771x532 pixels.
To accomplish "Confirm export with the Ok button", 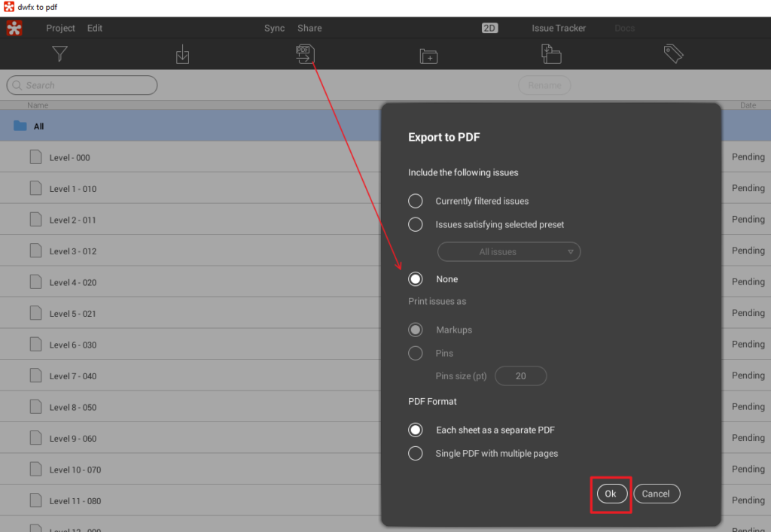I will (611, 494).
